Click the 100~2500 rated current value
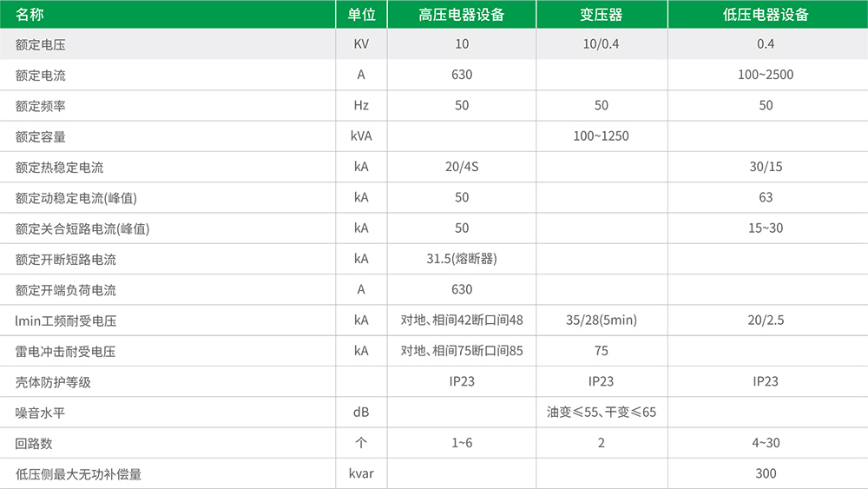868x489 pixels. tap(766, 75)
